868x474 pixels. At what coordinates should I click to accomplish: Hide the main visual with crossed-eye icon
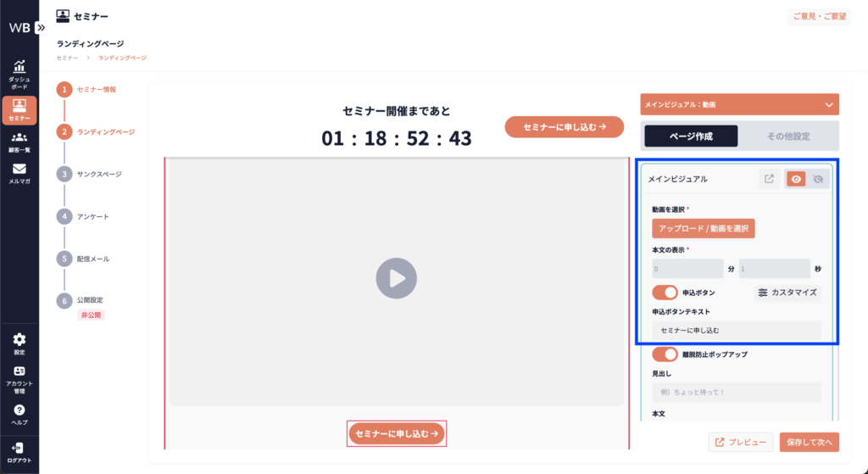point(818,179)
